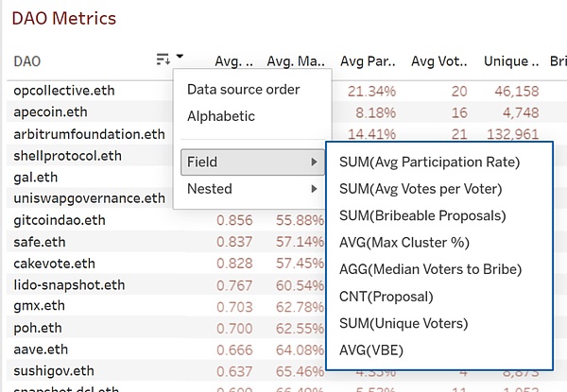Click the Avg Par.. column header
The height and width of the screenshot is (392, 567).
[368, 61]
